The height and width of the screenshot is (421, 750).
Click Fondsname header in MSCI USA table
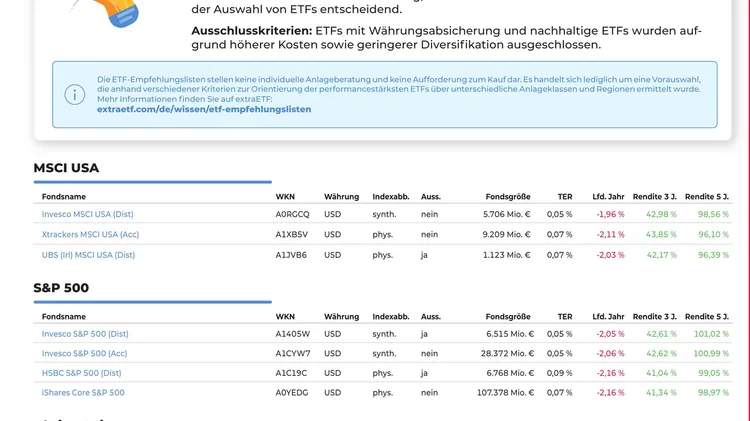[64, 197]
